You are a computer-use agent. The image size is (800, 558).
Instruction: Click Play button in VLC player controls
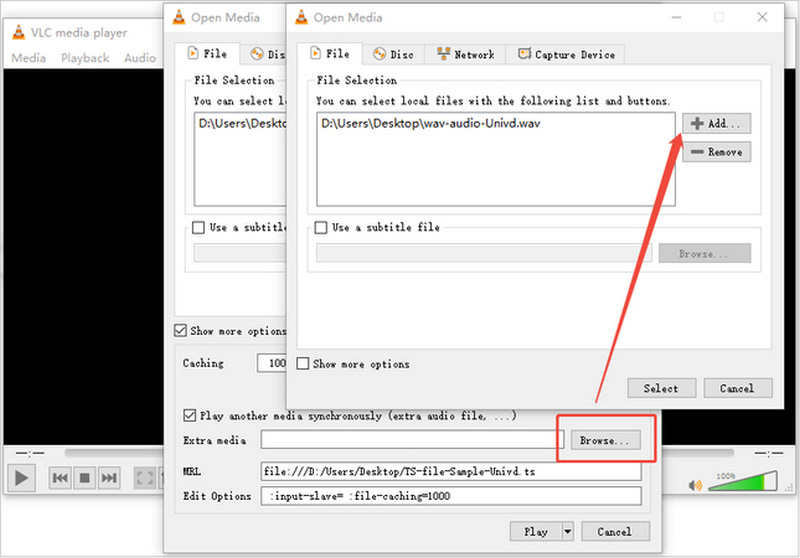coord(21,478)
